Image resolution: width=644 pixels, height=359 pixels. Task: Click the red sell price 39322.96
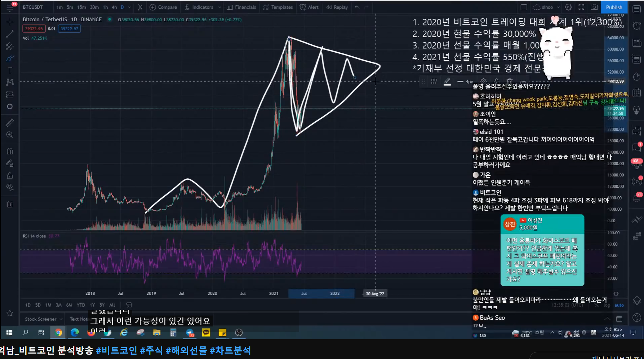click(34, 29)
